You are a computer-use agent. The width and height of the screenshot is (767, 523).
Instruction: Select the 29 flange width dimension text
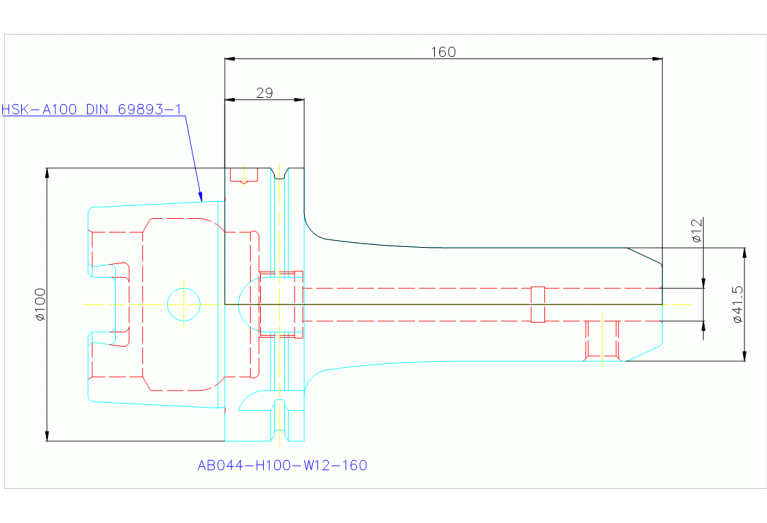[x=264, y=93]
